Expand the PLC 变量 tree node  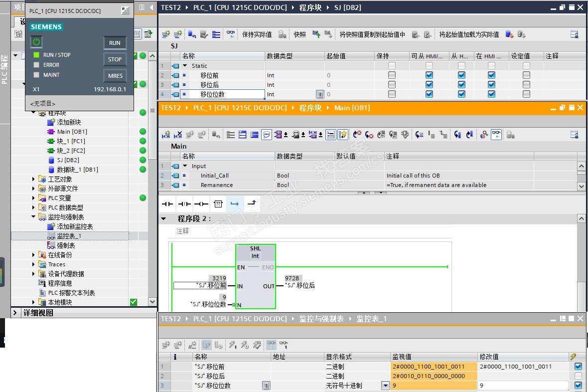33,198
